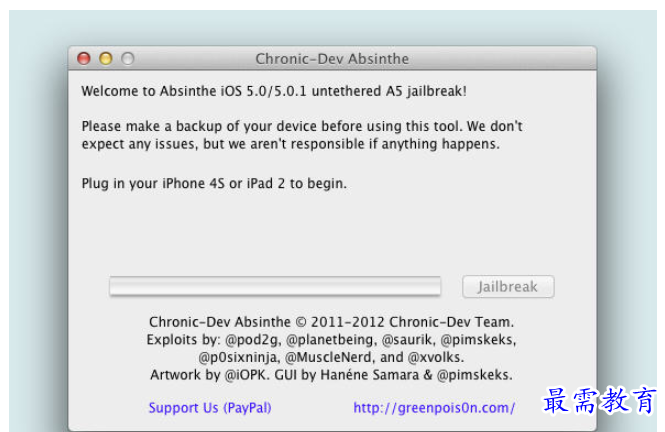Click the Hanéne Samara GUI credit
665x432 pixels.
point(370,375)
